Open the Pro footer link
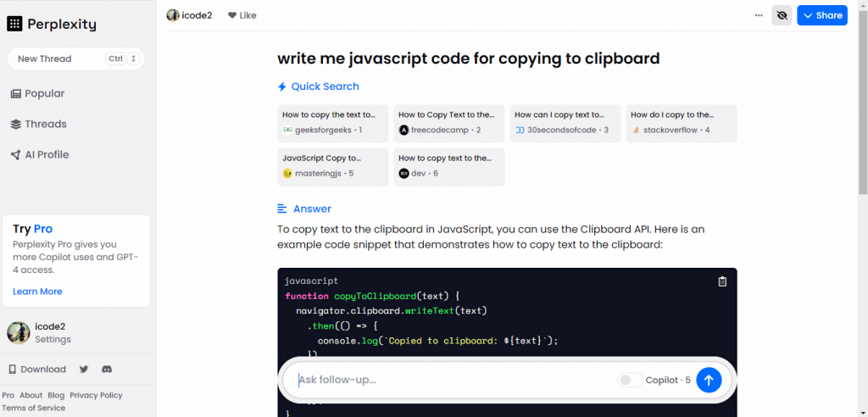 (x=8, y=396)
